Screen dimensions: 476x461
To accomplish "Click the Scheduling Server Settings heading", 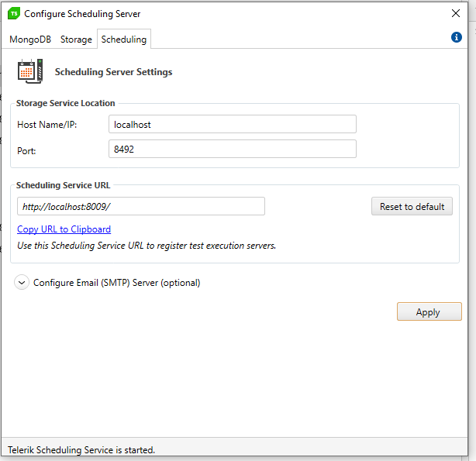I will click(113, 72).
